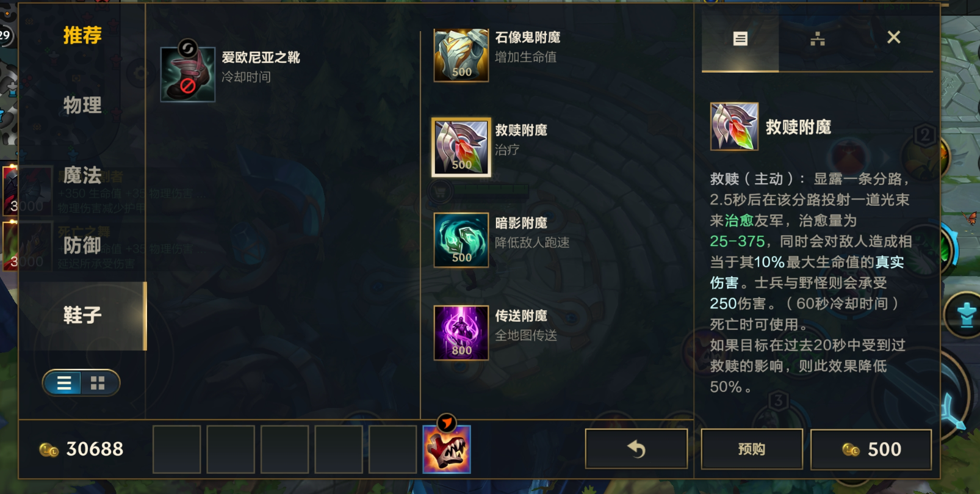This screenshot has height=494, width=980.
Task: Open the 推荐 recommended category
Action: pyautogui.click(x=82, y=35)
